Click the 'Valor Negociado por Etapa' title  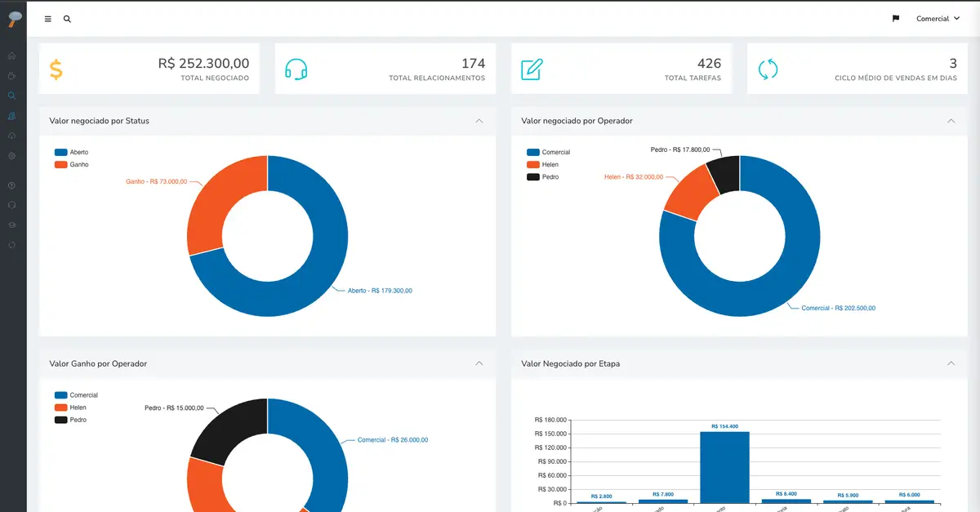coord(571,363)
